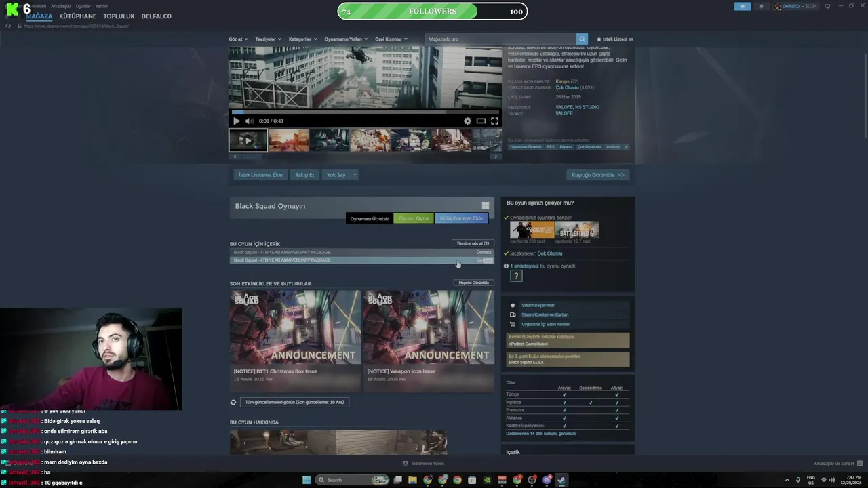Image resolution: width=868 pixels, height=488 pixels.
Task: Switch to KÜTÜPHANE tab
Action: pos(78,16)
